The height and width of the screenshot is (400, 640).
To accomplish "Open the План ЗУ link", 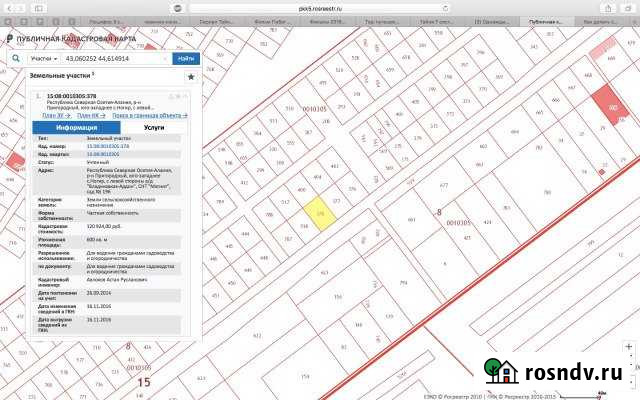I will click(53, 116).
